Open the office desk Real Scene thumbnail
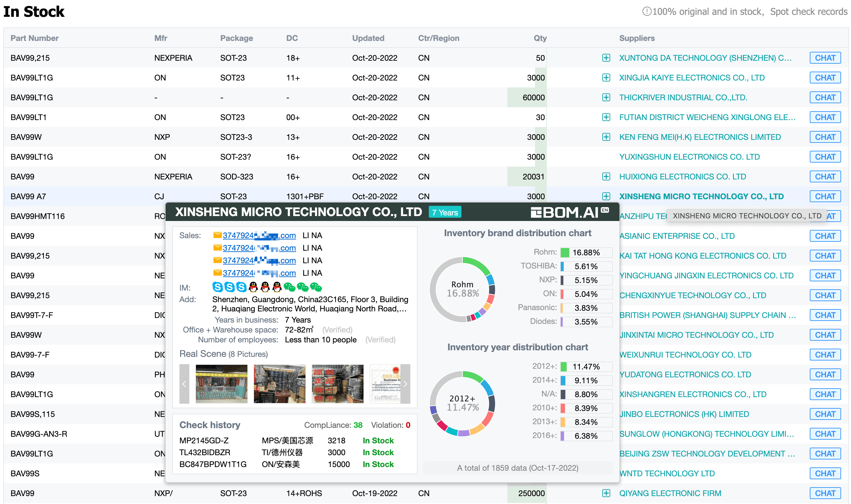Image resolution: width=851 pixels, height=504 pixels. coord(279,384)
